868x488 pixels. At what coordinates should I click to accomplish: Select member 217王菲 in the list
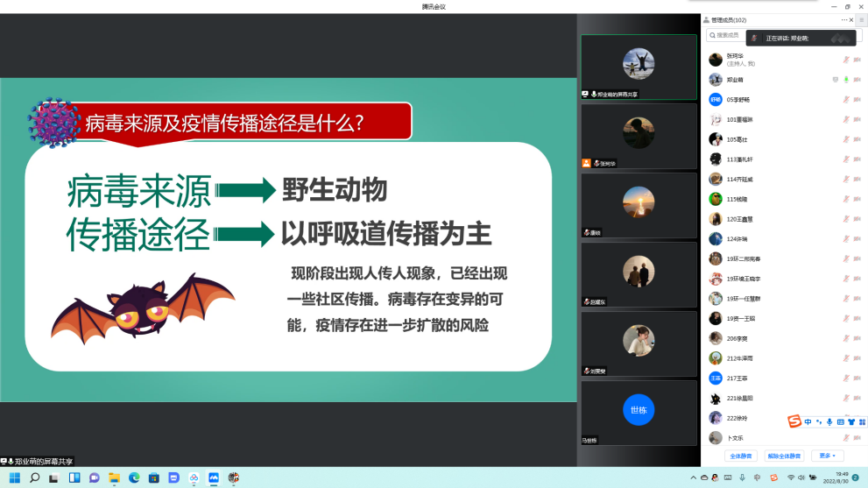(x=736, y=378)
